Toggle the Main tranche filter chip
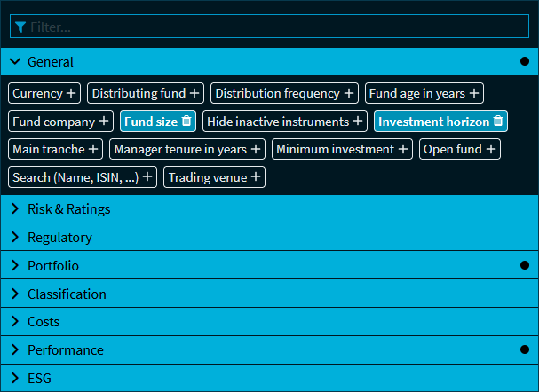Screen dimensions: 539x392 56,149
